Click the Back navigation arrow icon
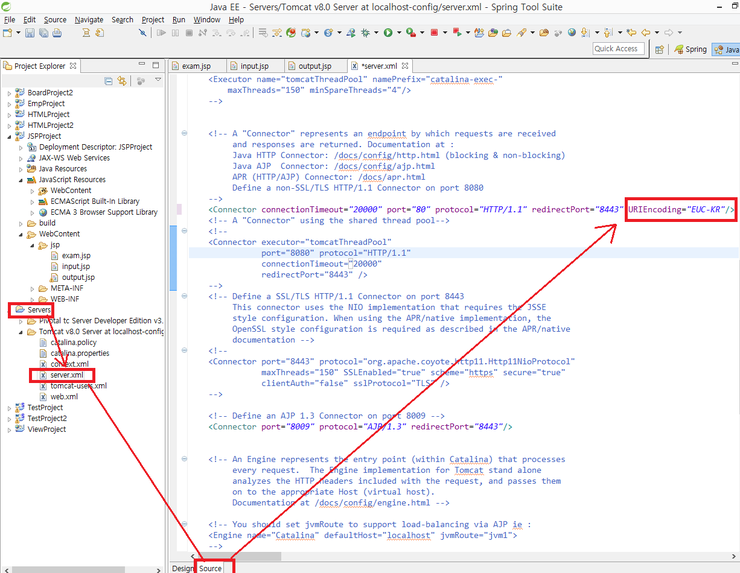 pyautogui.click(x=645, y=33)
